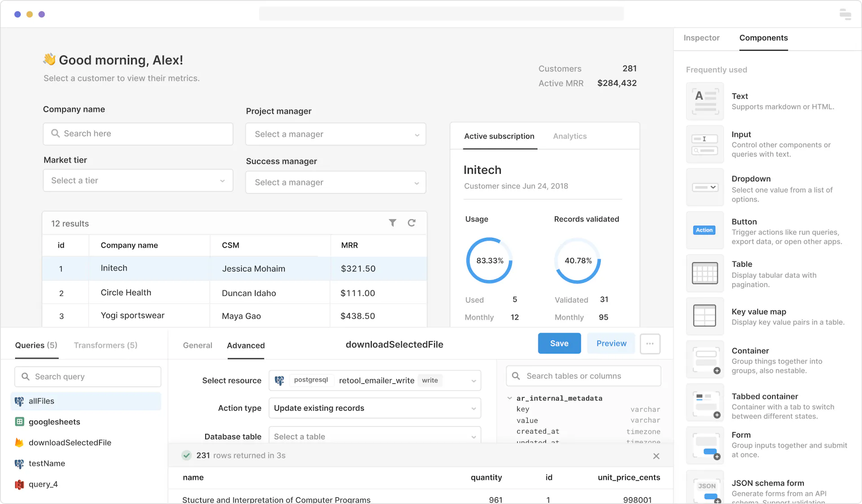Click the Company name search field
This screenshot has width=862, height=504.
point(138,134)
